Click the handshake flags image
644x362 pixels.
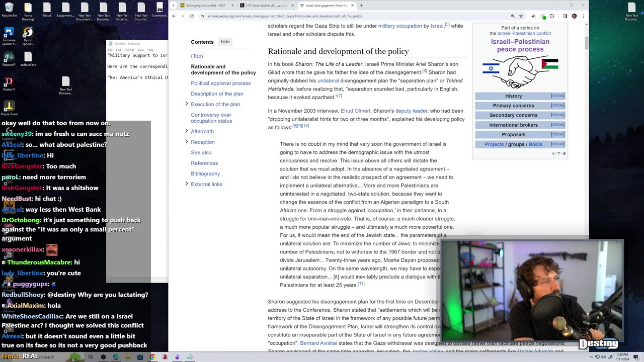point(520,72)
